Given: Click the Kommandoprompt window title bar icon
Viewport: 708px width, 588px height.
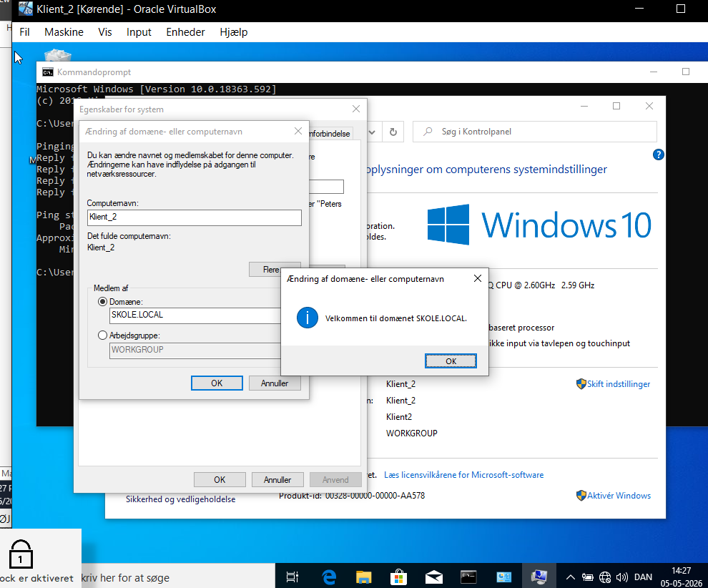Looking at the screenshot, I should (x=47, y=72).
